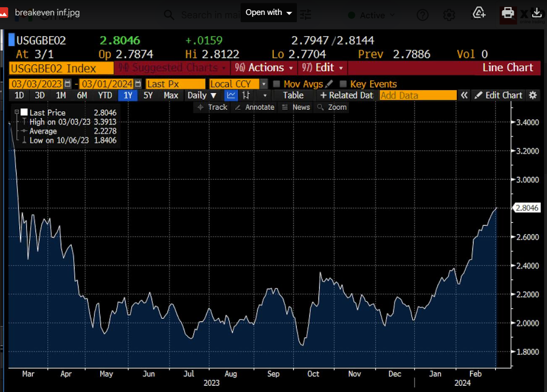Open chart settings gear icon
Screen dimensions: 547x392
point(533,95)
